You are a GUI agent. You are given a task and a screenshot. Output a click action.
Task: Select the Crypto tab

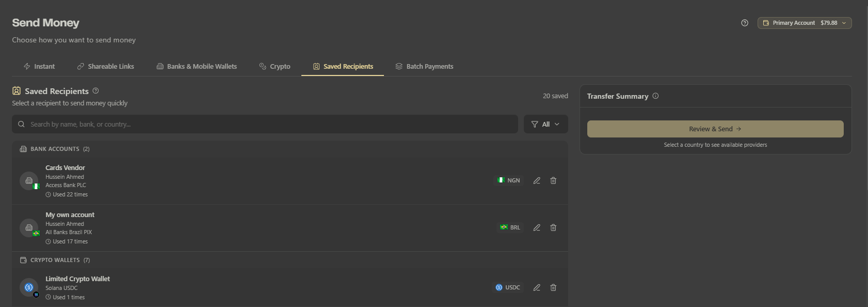coord(275,67)
